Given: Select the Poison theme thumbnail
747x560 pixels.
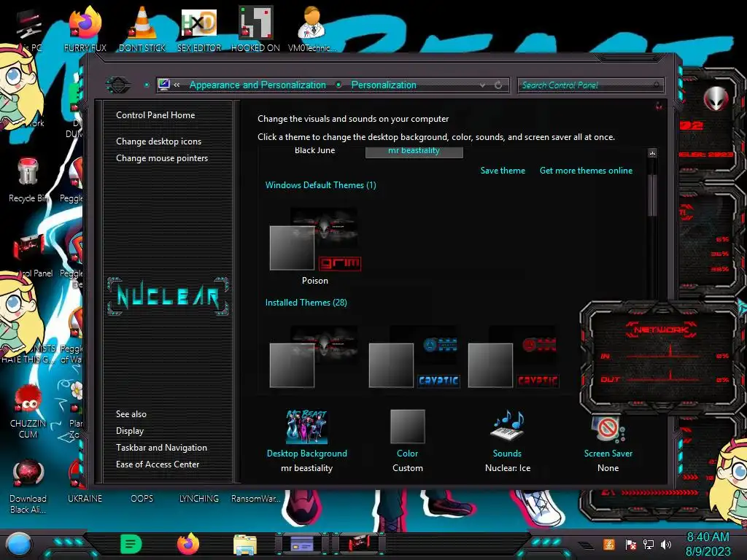Looking at the screenshot, I should 315,245.
